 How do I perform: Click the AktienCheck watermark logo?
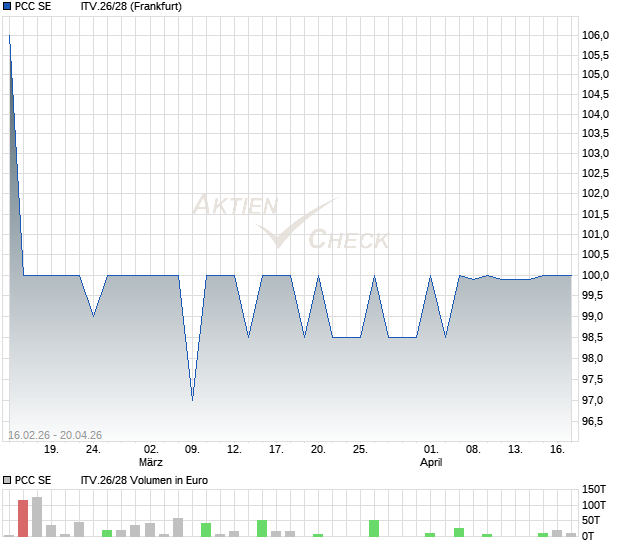[290, 224]
